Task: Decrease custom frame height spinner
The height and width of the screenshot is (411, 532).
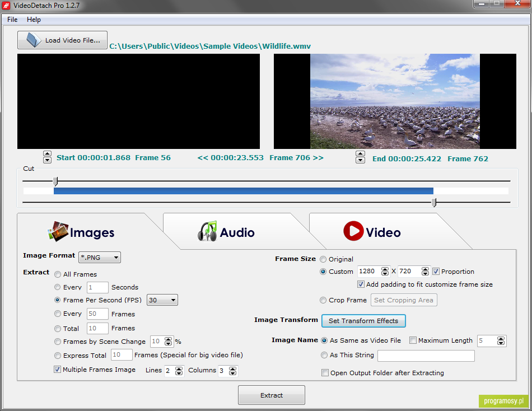Action: pos(425,274)
